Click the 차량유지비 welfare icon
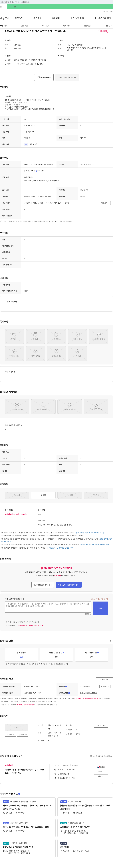Image resolution: width=113 pixels, height=868 pixels. (x=56, y=336)
